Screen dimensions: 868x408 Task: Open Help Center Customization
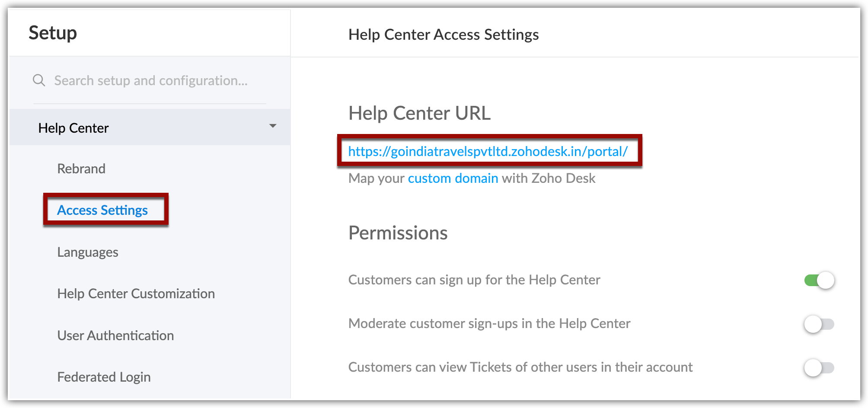click(136, 294)
